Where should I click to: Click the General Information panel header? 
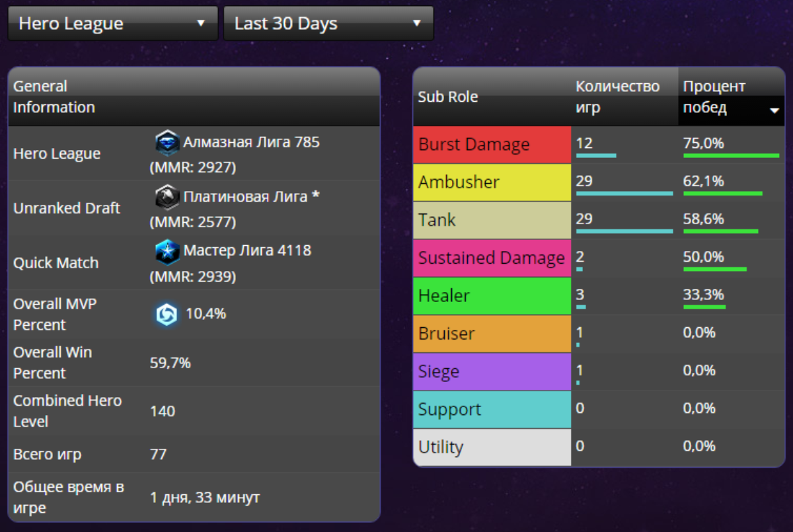tap(194, 96)
